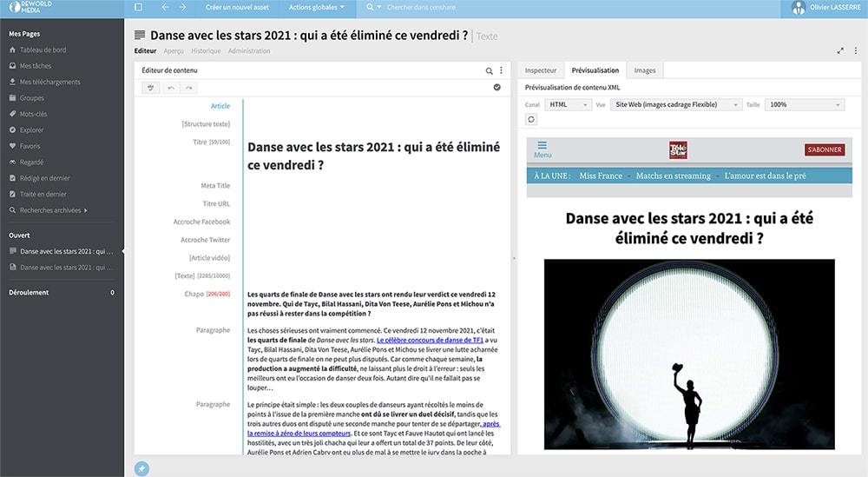868x477 pixels.
Task: Switch to the Aperçu tab
Action: click(174, 51)
